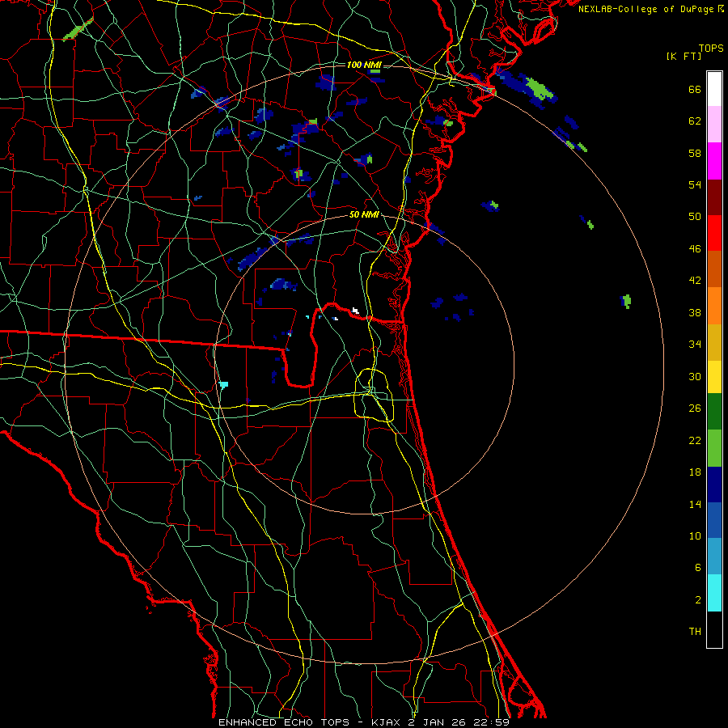The image size is (728, 728).
Task: Click the 50 NMI range ring label
Action: click(x=364, y=215)
